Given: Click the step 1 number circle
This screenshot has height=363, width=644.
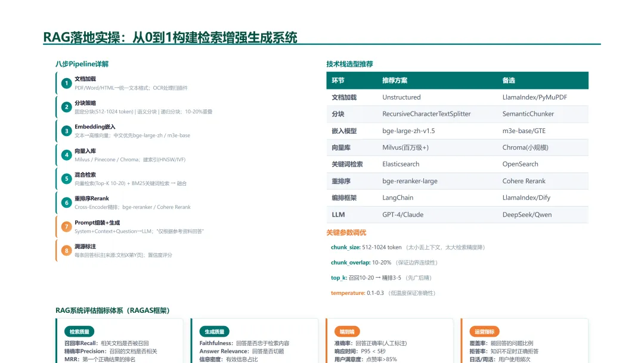Looking at the screenshot, I should point(67,84).
